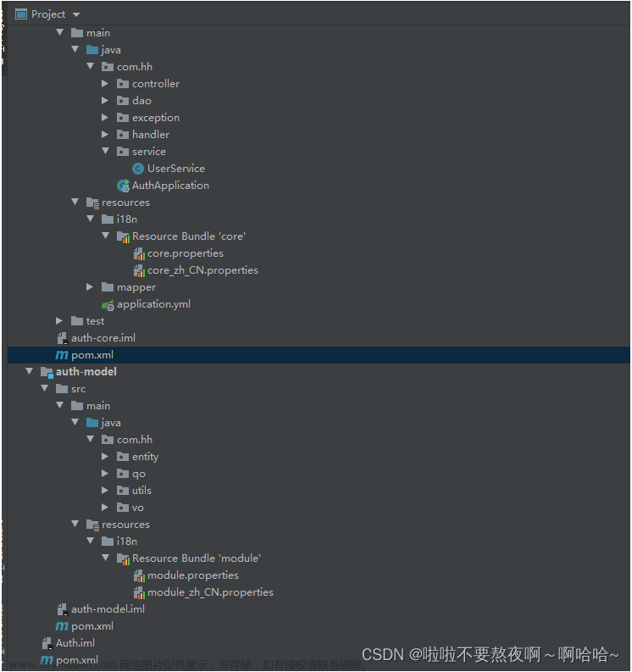Select the auth-model module node
Viewport: 632px width, 672px height.
coord(86,371)
